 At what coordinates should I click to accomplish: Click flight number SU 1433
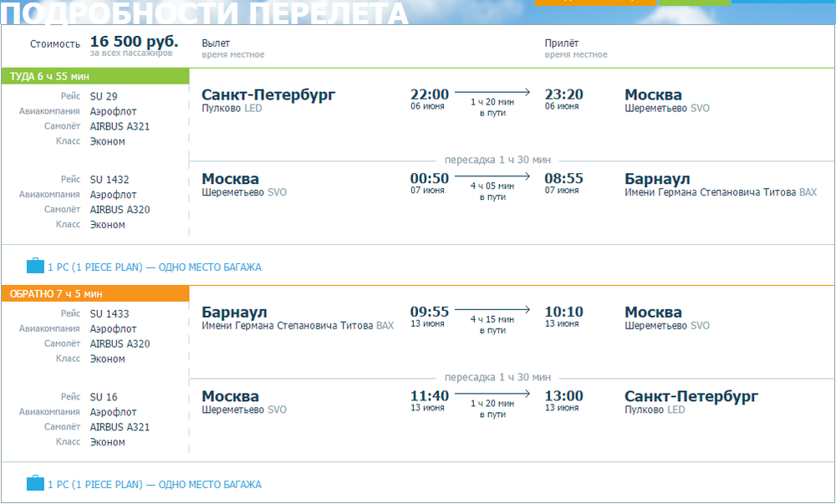(110, 313)
